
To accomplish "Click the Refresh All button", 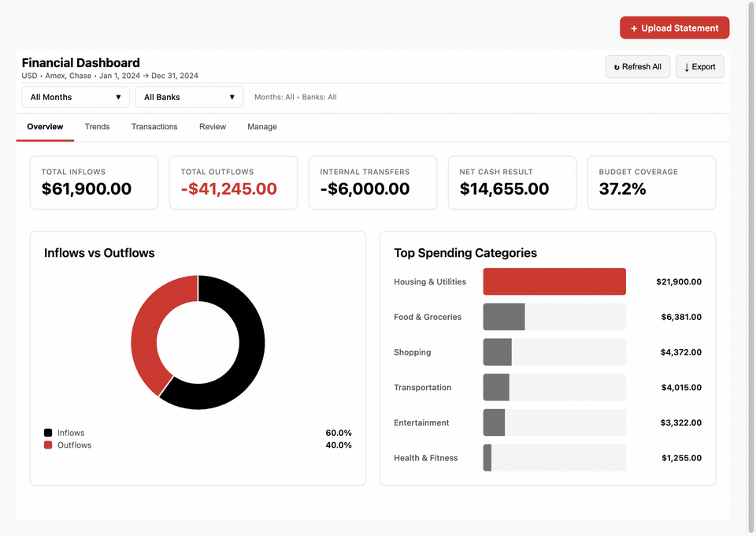I will coord(637,67).
